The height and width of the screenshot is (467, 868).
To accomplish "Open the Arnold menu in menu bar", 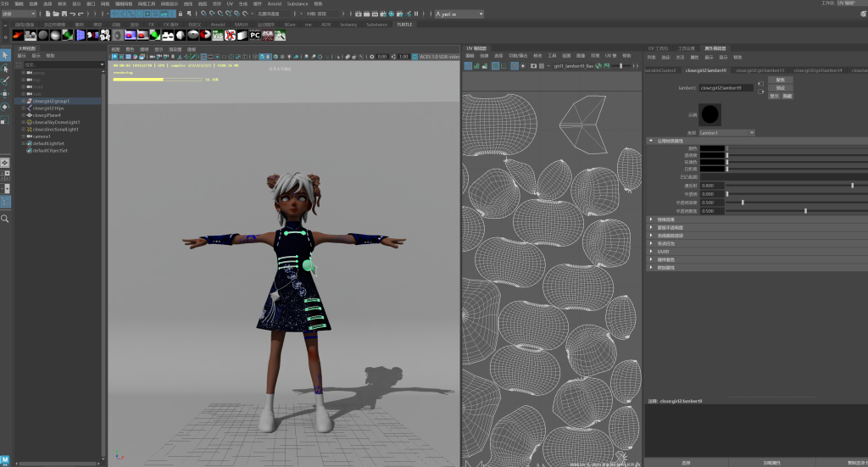I will pos(275,4).
